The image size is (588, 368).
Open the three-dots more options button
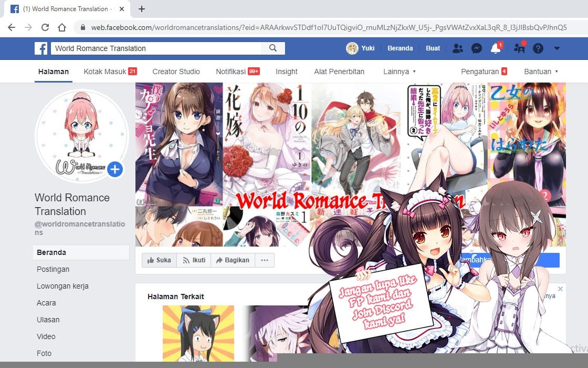point(265,260)
